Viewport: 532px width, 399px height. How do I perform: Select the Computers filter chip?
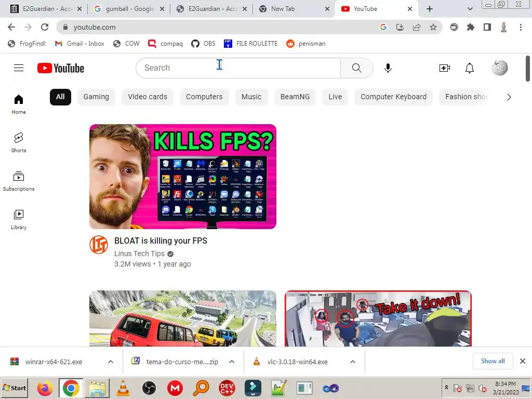coord(204,97)
